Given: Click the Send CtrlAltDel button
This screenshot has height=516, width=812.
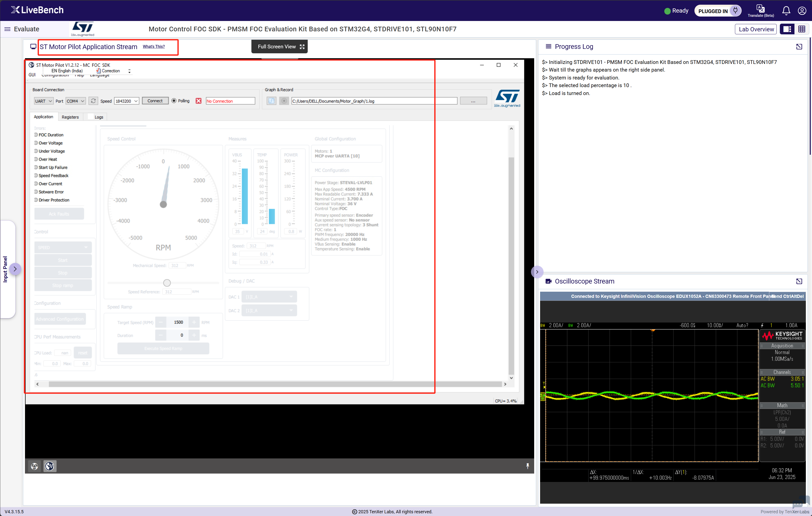Looking at the screenshot, I should tap(788, 296).
